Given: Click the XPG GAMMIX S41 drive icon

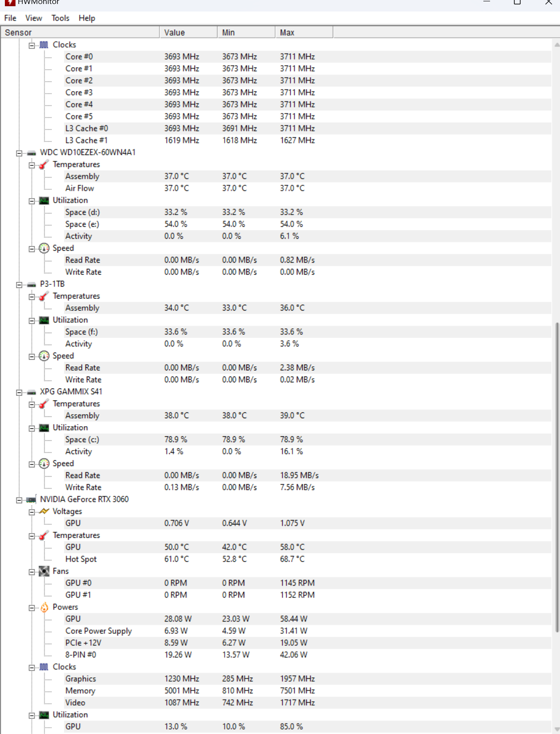Looking at the screenshot, I should pyautogui.click(x=31, y=392).
